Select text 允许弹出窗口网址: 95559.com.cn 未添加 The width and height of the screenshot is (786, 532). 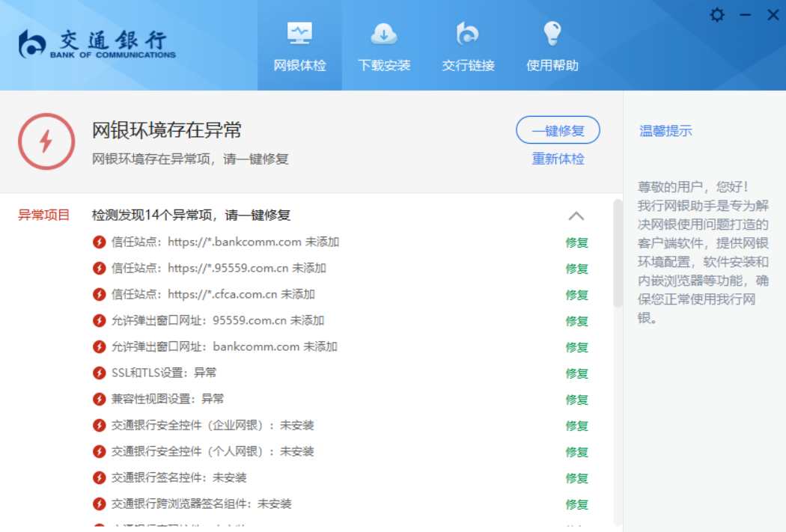pyautogui.click(x=218, y=320)
